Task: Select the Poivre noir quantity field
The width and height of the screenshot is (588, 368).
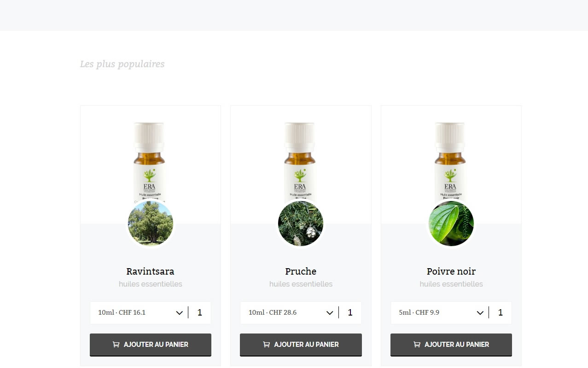Action: (x=501, y=313)
